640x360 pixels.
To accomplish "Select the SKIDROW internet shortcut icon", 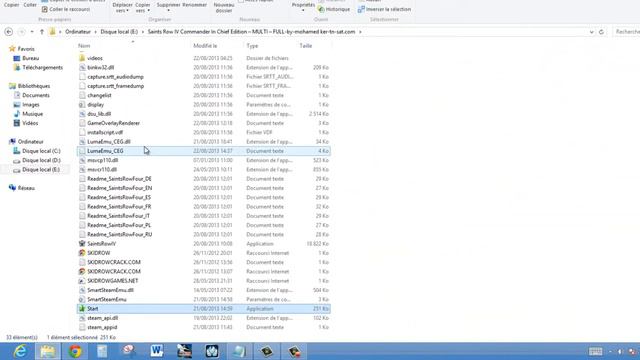I will pyautogui.click(x=82, y=253).
